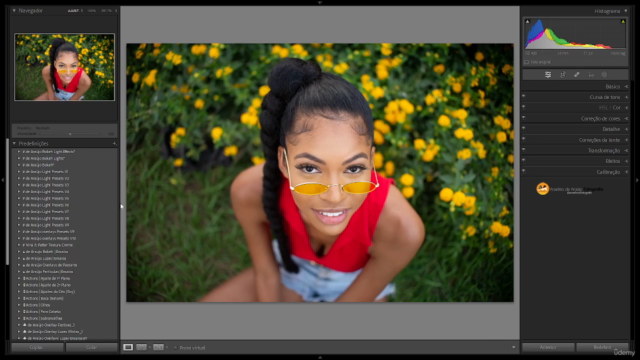Screen dimensions: 640x360
Task: Click the Anterior button
Action: [x=548, y=347]
